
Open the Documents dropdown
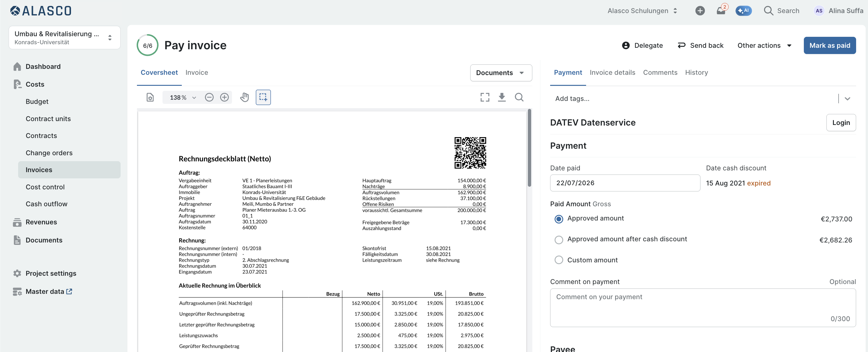tap(501, 73)
